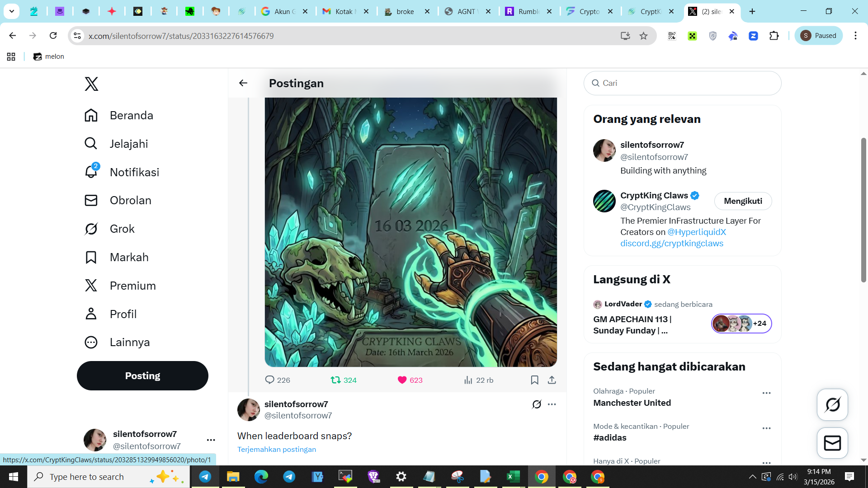View post analytics 22 rb
Image resolution: width=868 pixels, height=488 pixels.
478,380
